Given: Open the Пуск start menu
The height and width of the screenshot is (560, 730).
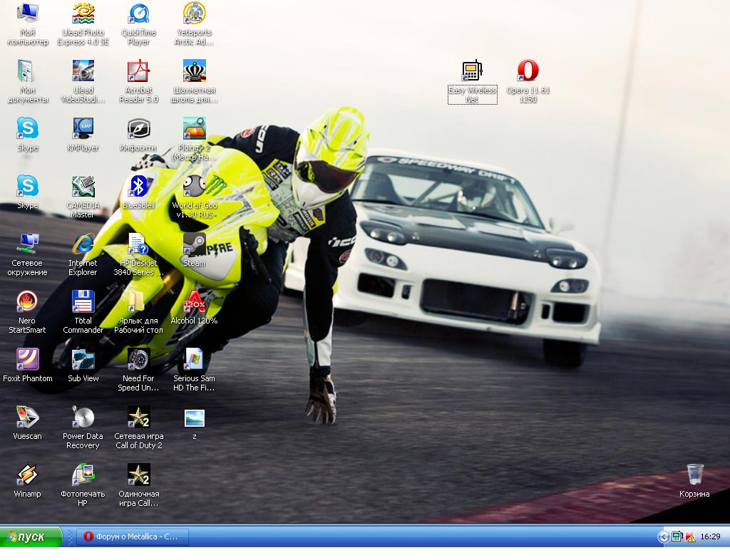Looking at the screenshot, I should click(x=31, y=536).
